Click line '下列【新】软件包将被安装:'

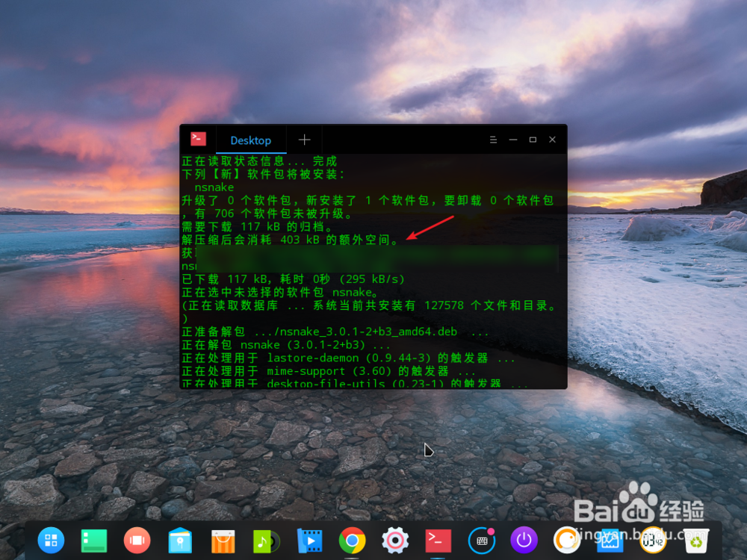pyautogui.click(x=262, y=174)
